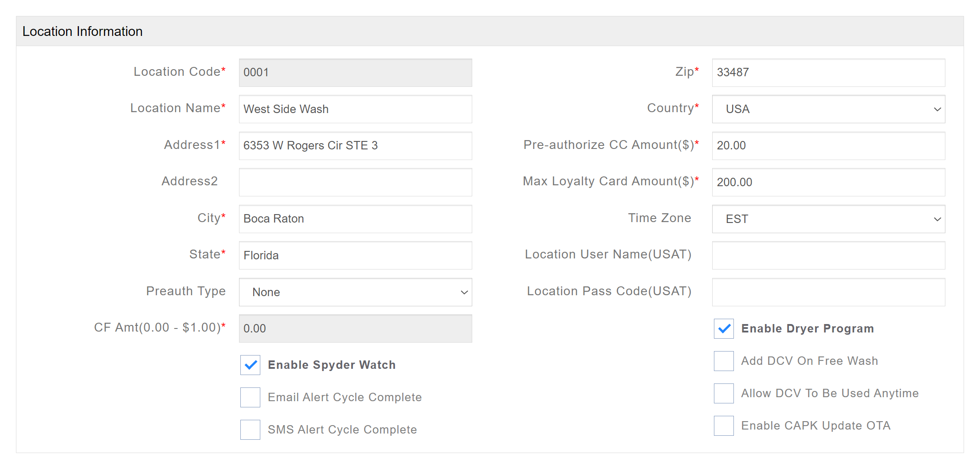Click the Location User Name(USAT) field

point(828,255)
